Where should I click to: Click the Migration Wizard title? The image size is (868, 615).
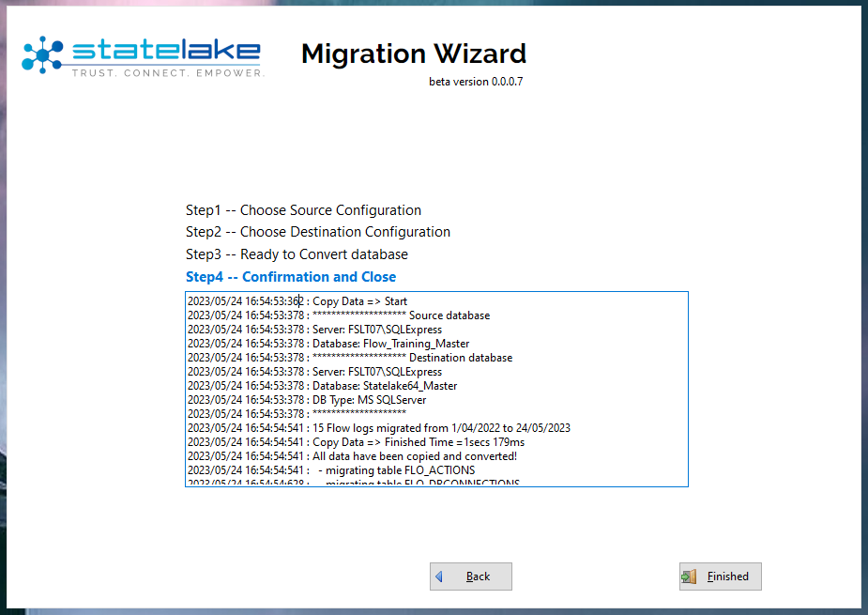(414, 54)
